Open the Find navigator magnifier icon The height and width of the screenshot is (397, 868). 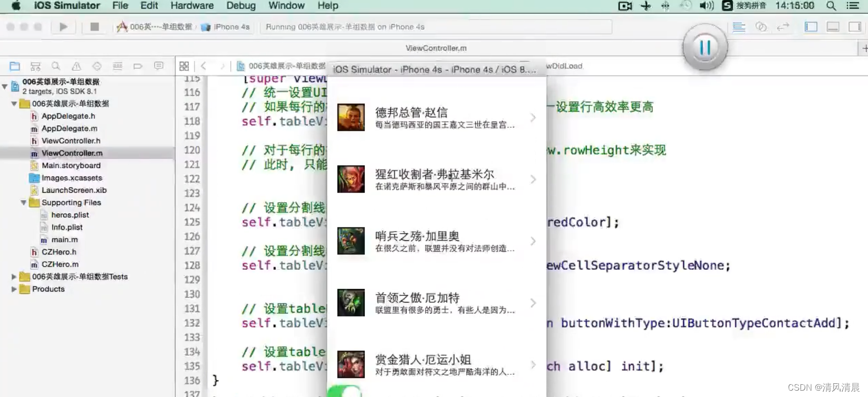(x=56, y=66)
